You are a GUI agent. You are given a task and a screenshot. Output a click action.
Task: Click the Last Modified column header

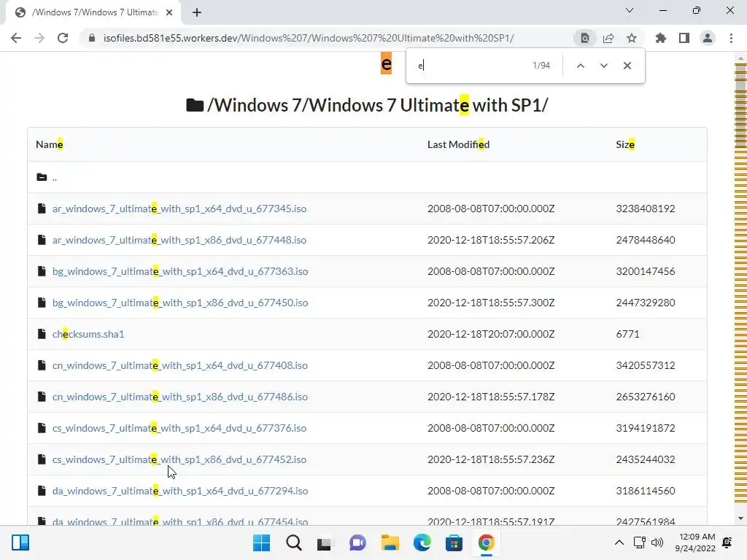pos(458,144)
